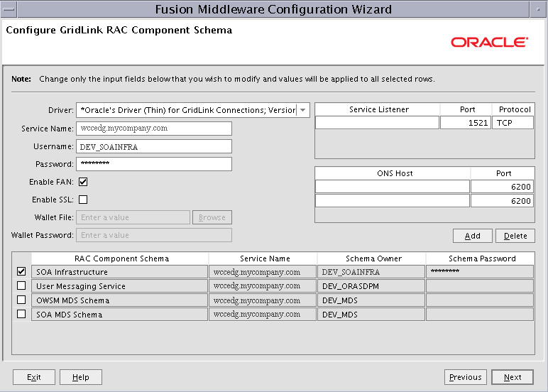Click the Exit button
This screenshot has height=392, width=548.
[34, 377]
